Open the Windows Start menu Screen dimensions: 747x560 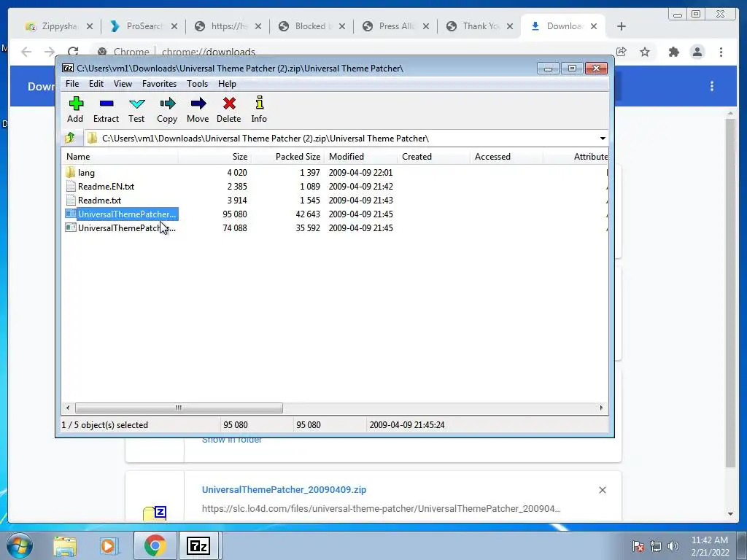point(19,545)
